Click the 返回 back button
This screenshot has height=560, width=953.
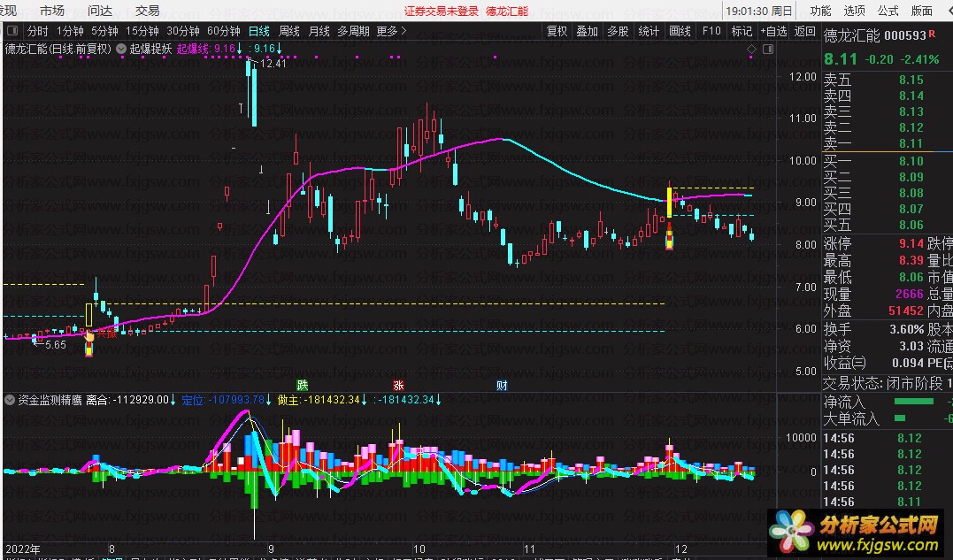coord(804,30)
